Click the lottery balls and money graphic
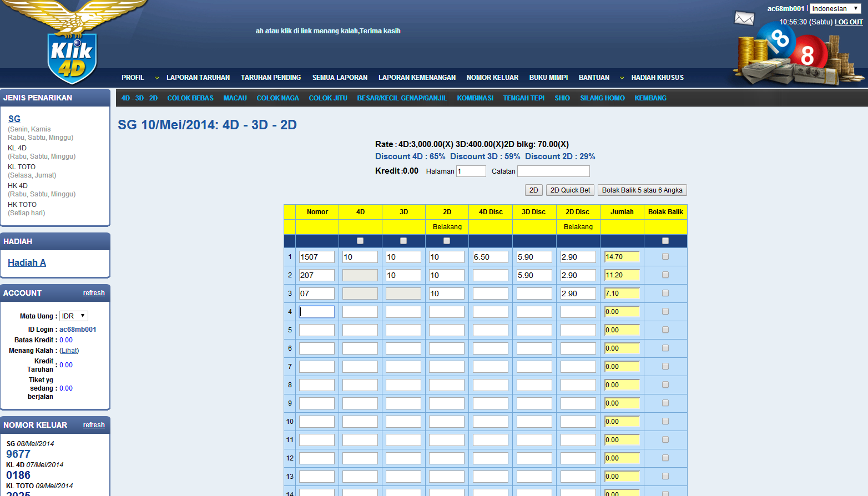Viewport: 868px width, 496px height. [x=796, y=55]
